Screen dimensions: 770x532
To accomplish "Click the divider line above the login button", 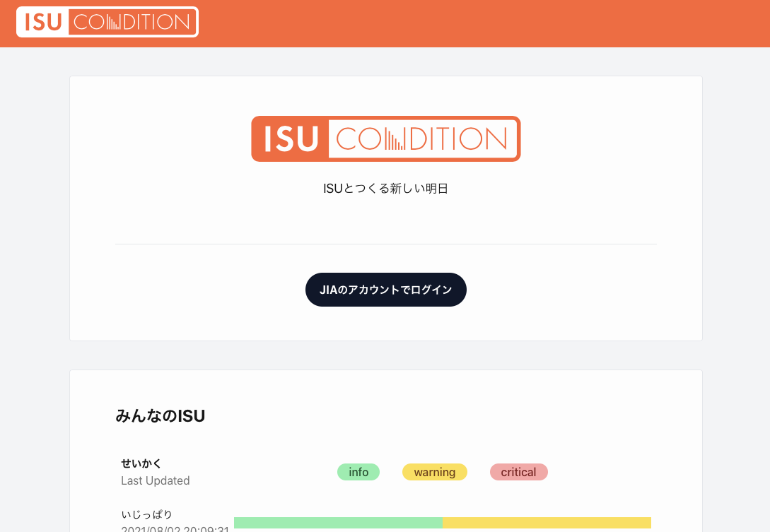I will [x=386, y=244].
